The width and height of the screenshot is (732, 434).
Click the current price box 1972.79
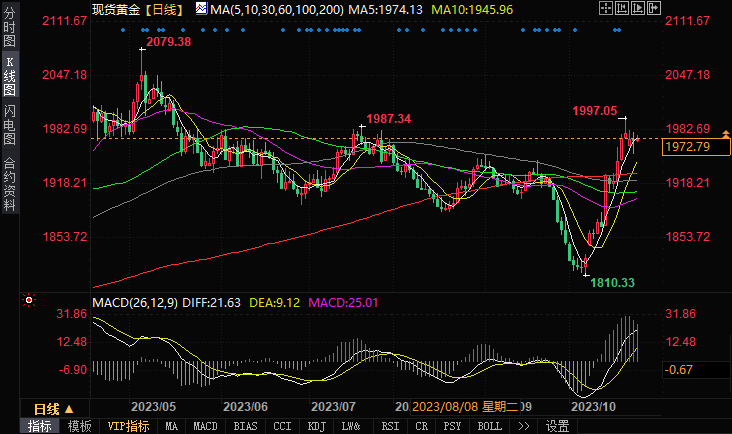[x=696, y=147]
